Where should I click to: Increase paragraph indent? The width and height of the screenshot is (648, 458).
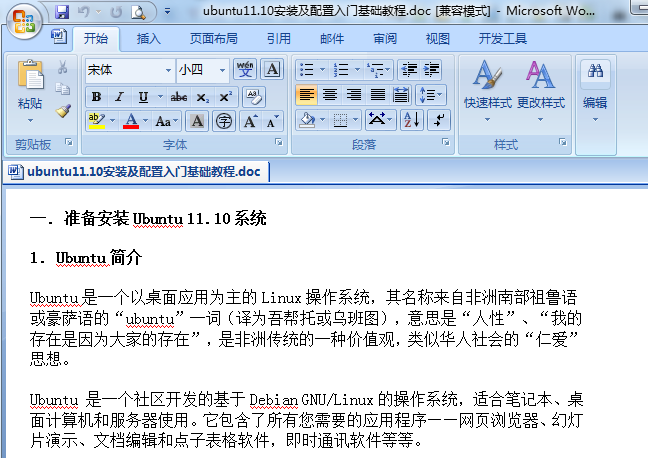tap(431, 69)
